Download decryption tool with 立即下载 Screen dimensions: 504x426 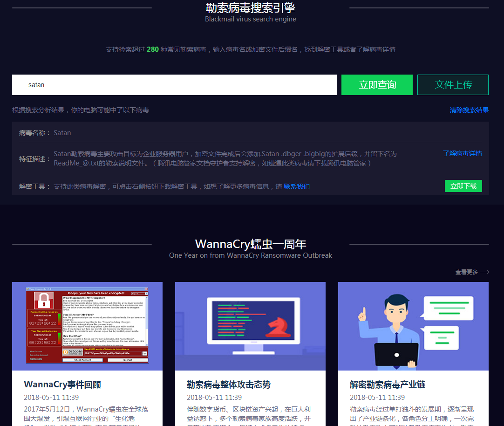pos(463,186)
